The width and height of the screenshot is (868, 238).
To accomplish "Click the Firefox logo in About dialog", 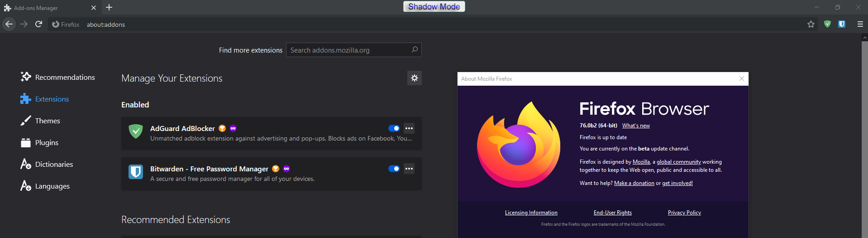I will pyautogui.click(x=519, y=145).
